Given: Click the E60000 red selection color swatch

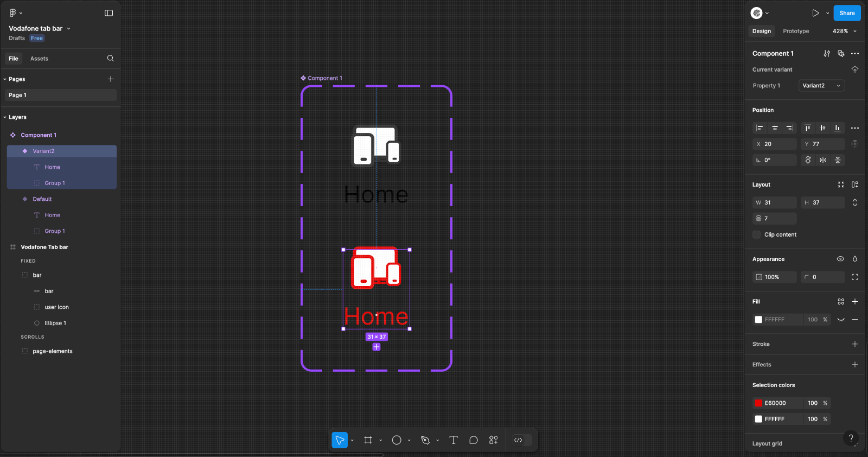Looking at the screenshot, I should pyautogui.click(x=758, y=403).
